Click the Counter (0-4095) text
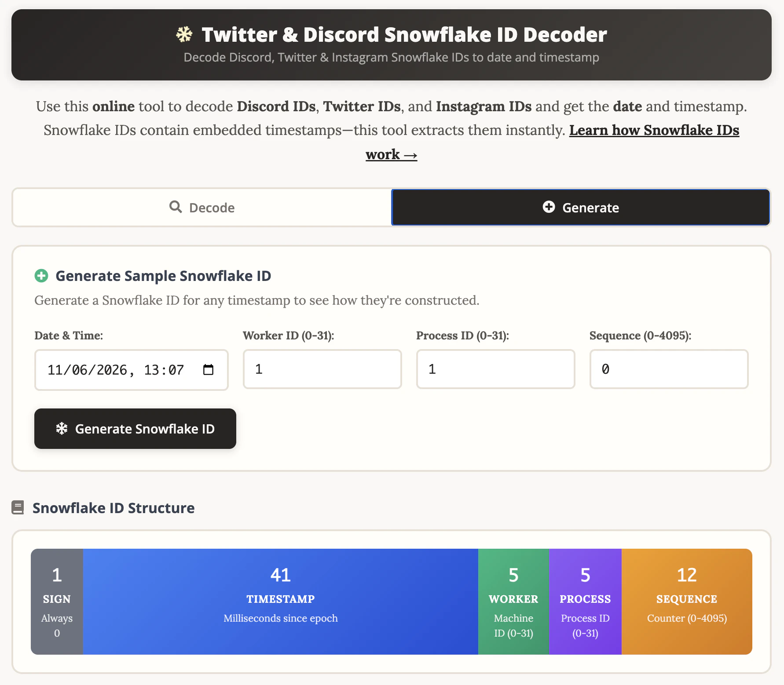The width and height of the screenshot is (784, 685). 687,618
